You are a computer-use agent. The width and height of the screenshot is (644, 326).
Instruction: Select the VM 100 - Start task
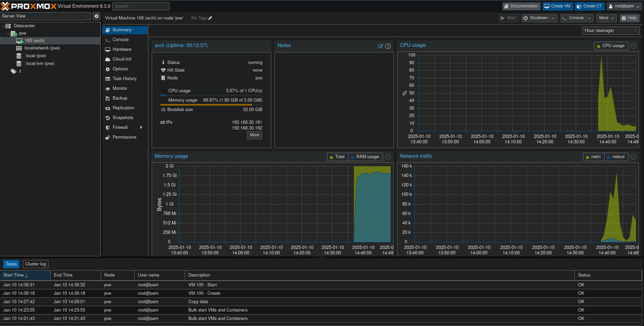(321, 285)
